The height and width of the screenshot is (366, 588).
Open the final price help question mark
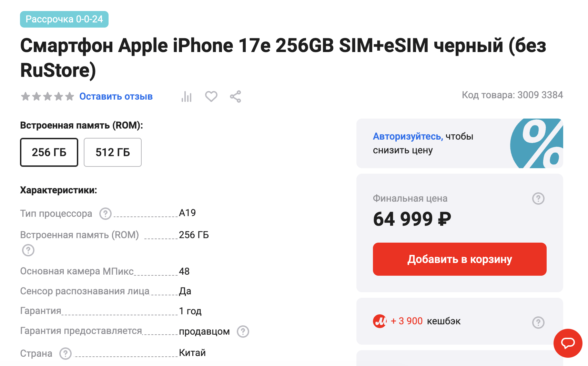pyautogui.click(x=539, y=199)
